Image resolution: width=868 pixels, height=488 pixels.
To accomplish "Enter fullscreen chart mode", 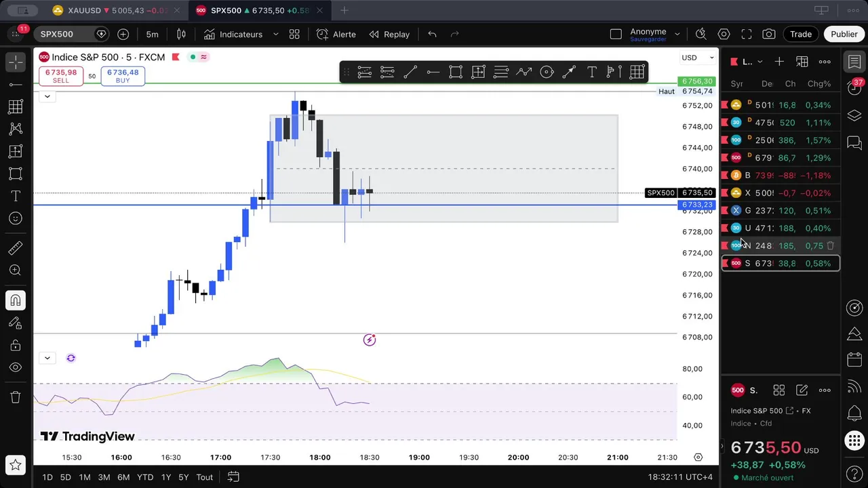I will click(747, 34).
